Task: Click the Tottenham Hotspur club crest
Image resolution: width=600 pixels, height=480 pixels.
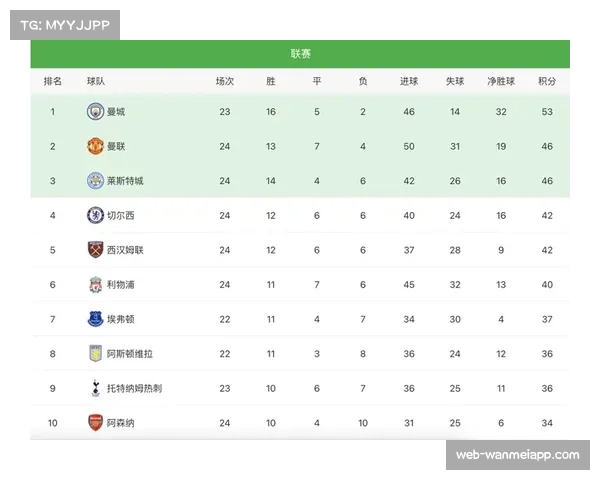Action: [x=95, y=388]
